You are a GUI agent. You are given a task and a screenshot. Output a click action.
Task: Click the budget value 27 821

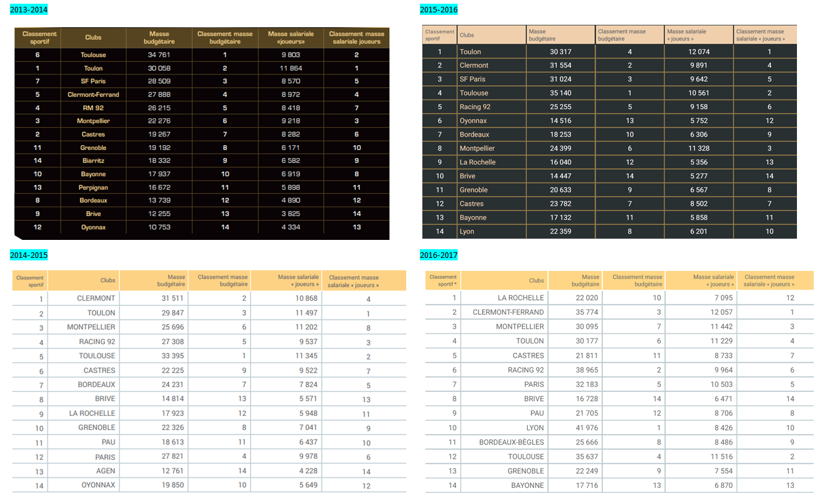[x=173, y=457]
